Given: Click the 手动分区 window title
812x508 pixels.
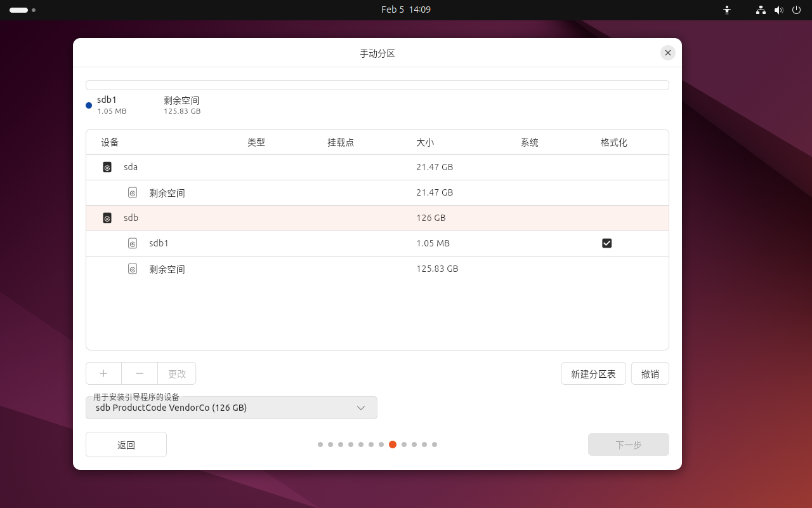Looking at the screenshot, I should click(377, 53).
